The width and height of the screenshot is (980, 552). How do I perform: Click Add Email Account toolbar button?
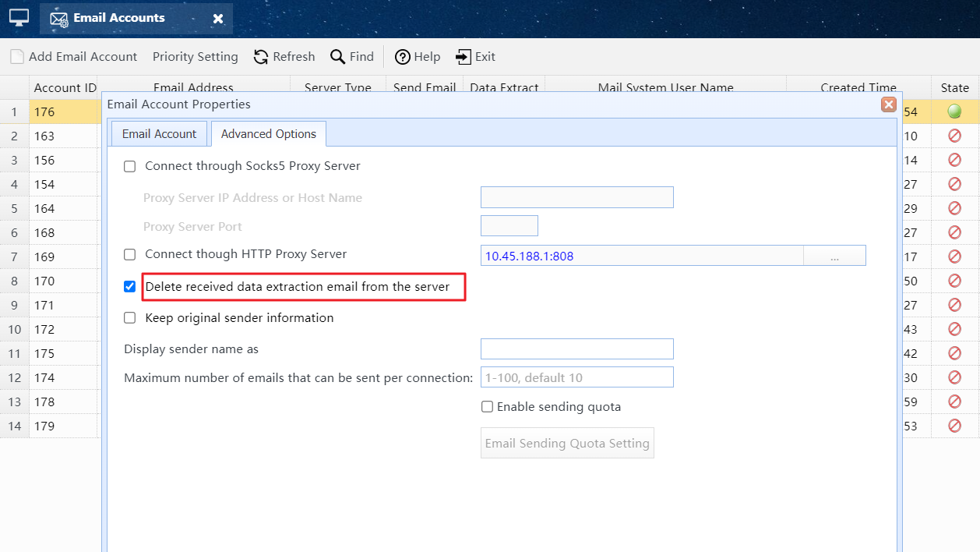pyautogui.click(x=74, y=57)
